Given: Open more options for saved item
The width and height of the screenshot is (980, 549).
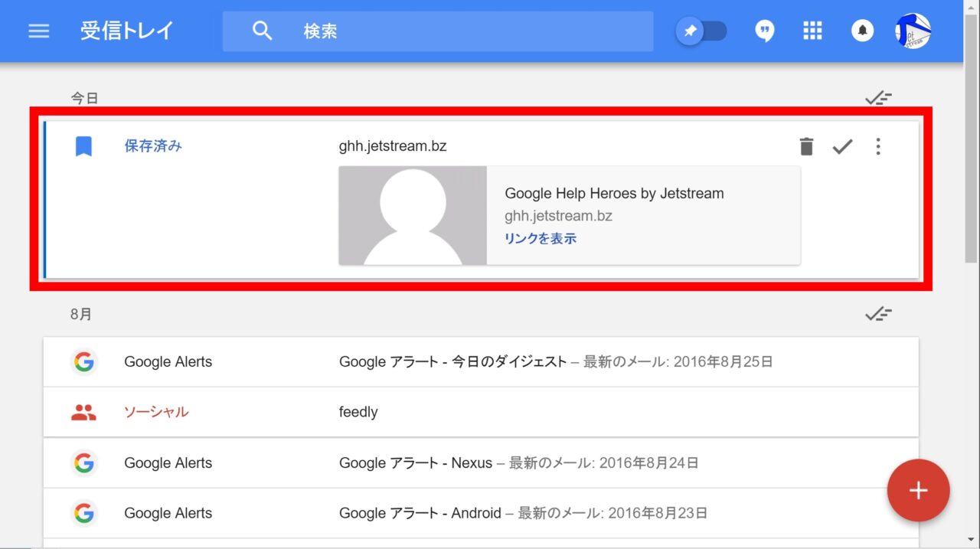Looking at the screenshot, I should (x=878, y=146).
